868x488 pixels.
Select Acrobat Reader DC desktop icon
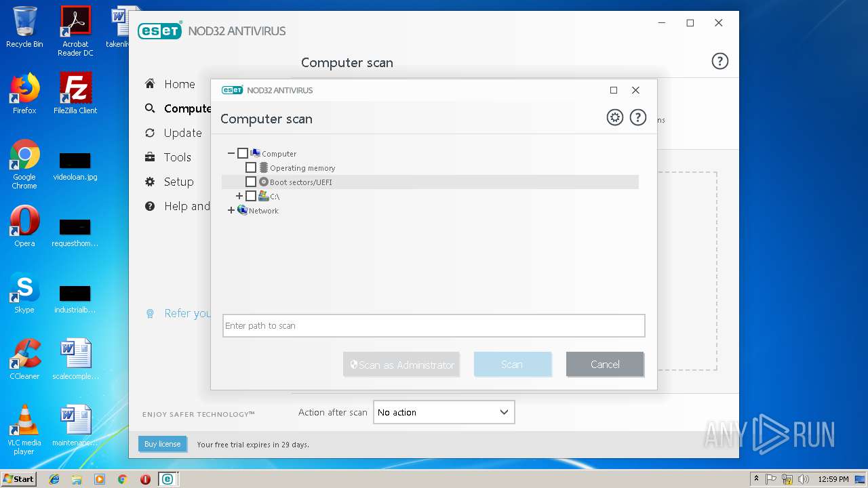click(75, 31)
